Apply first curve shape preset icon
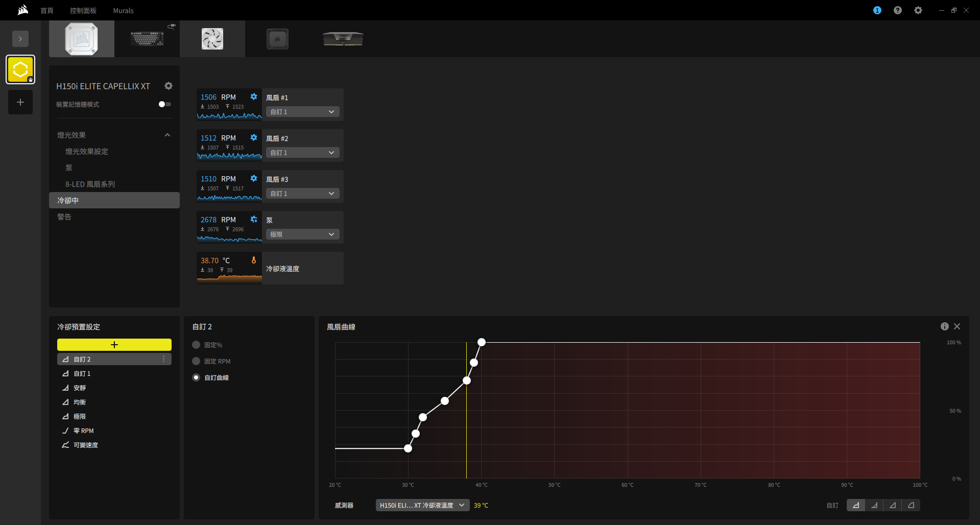The height and width of the screenshot is (525, 980). coord(856,505)
